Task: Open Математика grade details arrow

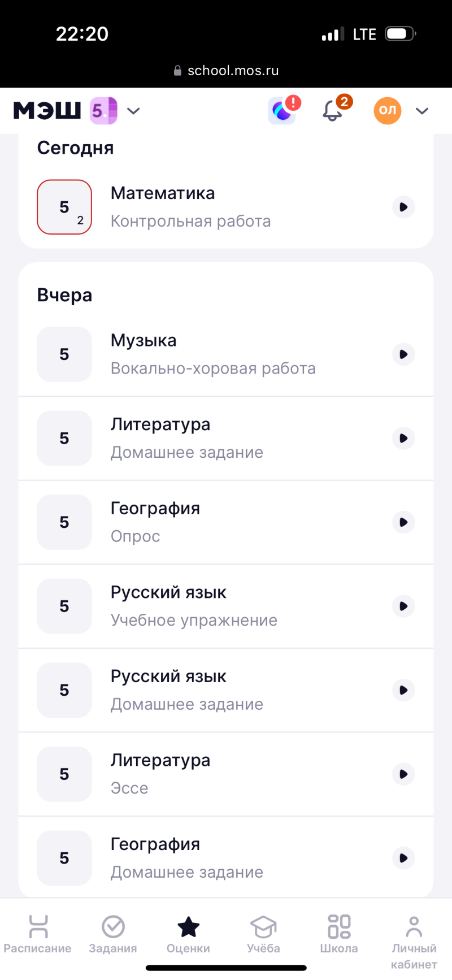Action: pos(403,207)
